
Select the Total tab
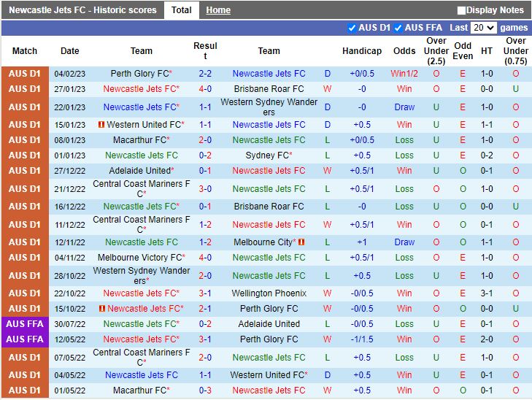181,10
